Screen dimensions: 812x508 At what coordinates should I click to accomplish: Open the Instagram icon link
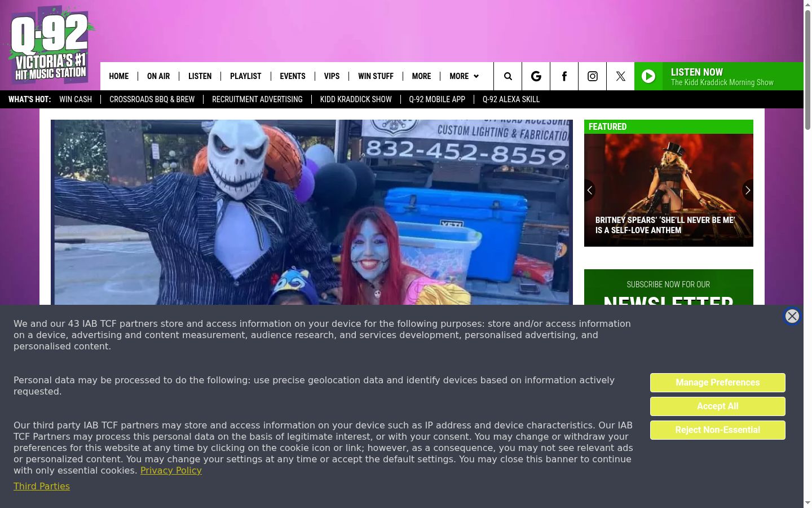coord(592,76)
